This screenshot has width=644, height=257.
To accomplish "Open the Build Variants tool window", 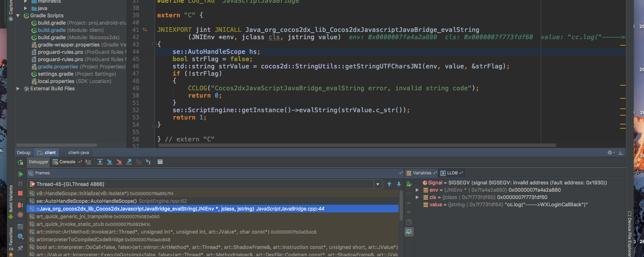I will pyautogui.click(x=11, y=201).
